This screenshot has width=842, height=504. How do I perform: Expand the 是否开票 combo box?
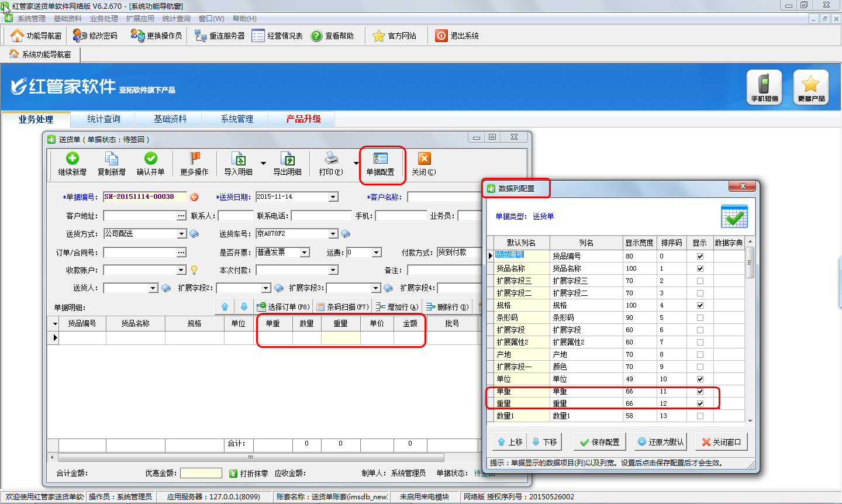(x=305, y=253)
